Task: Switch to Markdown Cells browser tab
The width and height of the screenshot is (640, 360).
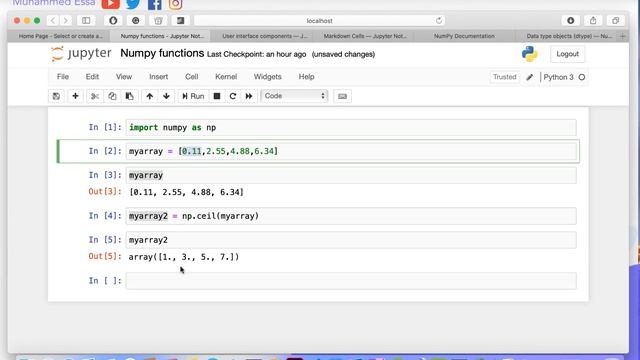Action: [365, 36]
